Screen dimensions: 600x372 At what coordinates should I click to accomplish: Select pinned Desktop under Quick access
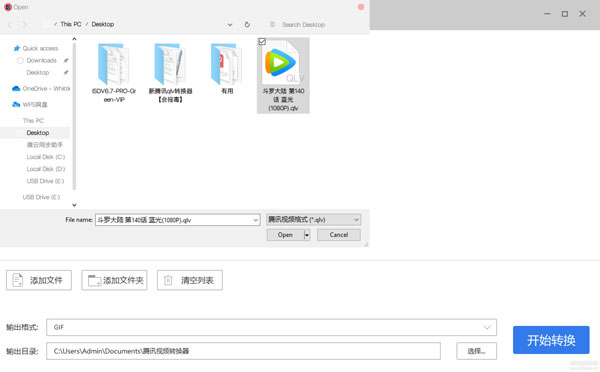[x=38, y=72]
